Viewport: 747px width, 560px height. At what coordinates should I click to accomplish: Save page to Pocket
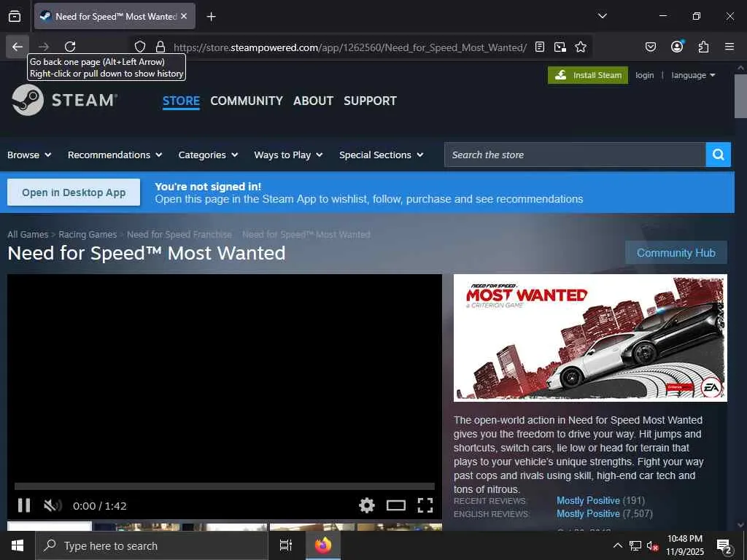click(650, 47)
